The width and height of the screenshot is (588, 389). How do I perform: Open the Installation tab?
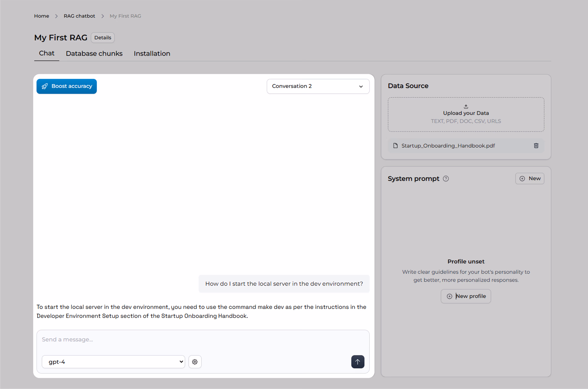152,54
